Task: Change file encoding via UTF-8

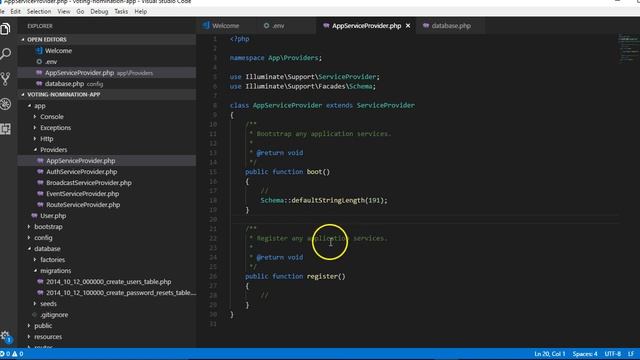Action: pos(612,354)
